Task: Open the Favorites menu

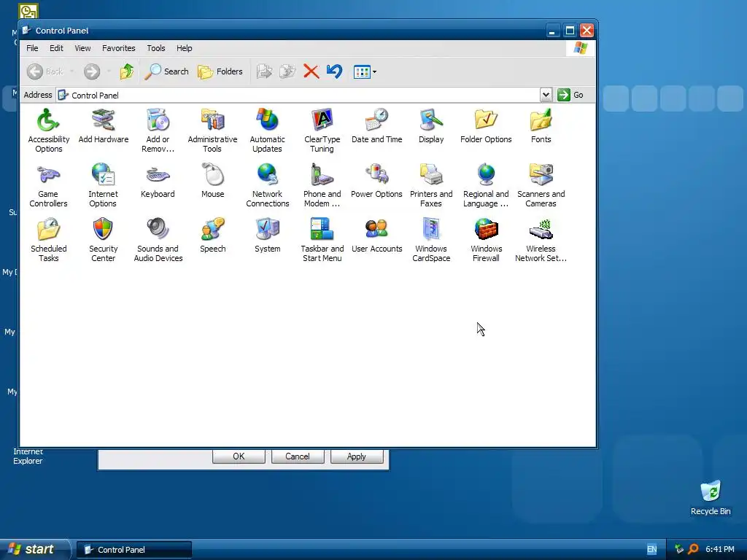Action: 119,48
